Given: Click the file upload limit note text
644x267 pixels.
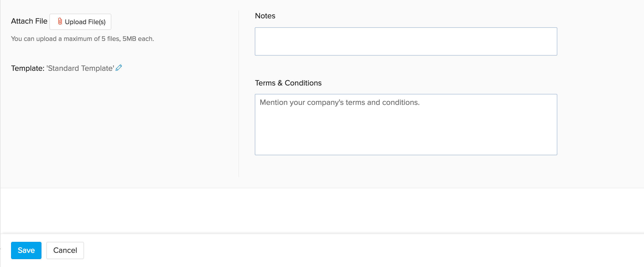Looking at the screenshot, I should (x=82, y=39).
